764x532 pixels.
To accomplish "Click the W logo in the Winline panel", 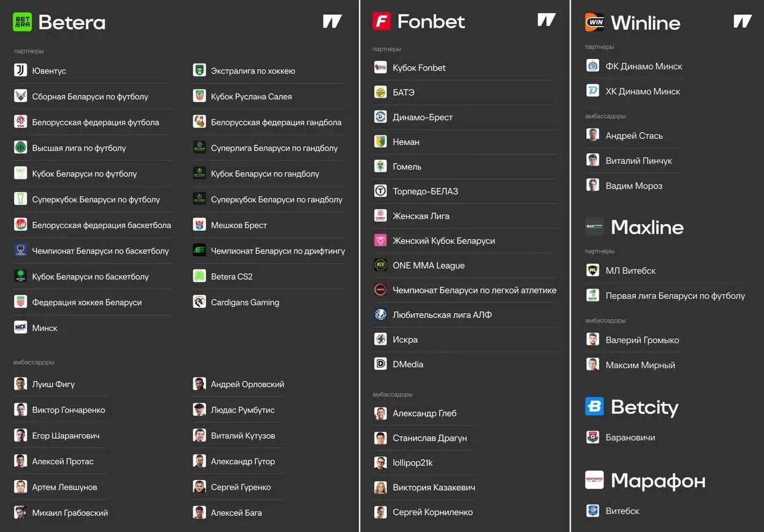I will click(x=743, y=21).
